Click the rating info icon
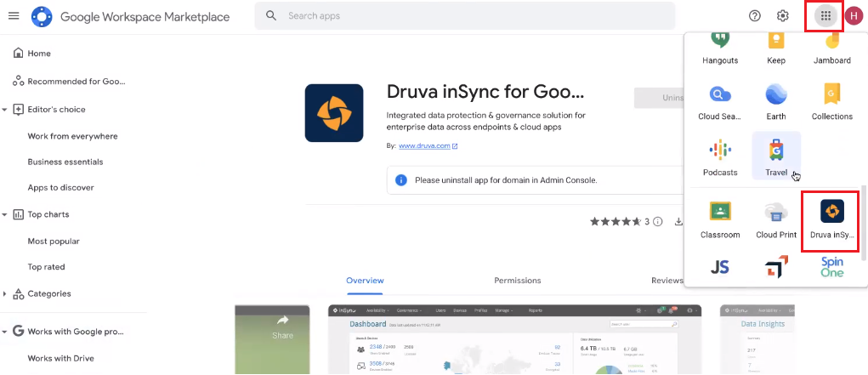The width and height of the screenshot is (868, 375). point(658,222)
